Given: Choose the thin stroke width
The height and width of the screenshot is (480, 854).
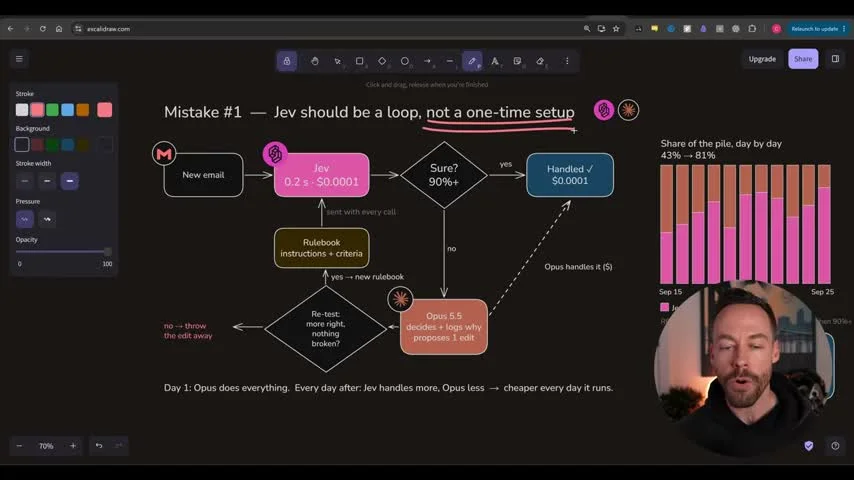Looking at the screenshot, I should click(25, 181).
